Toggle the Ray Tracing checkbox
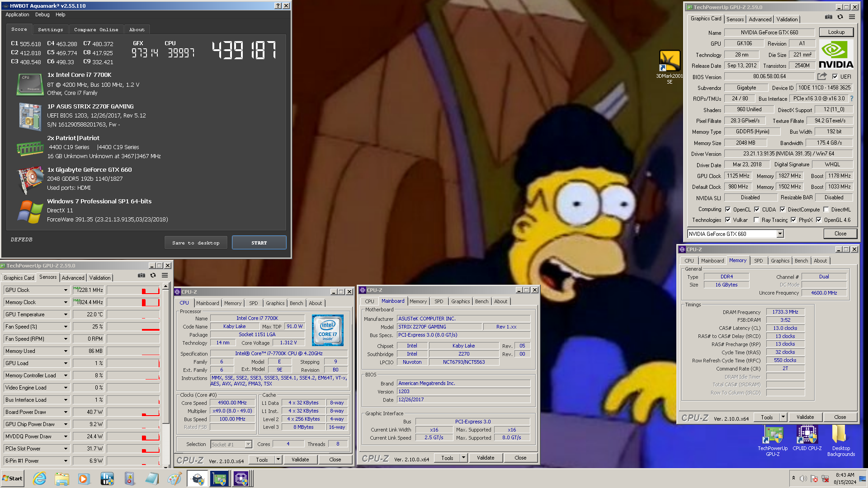 (756, 220)
